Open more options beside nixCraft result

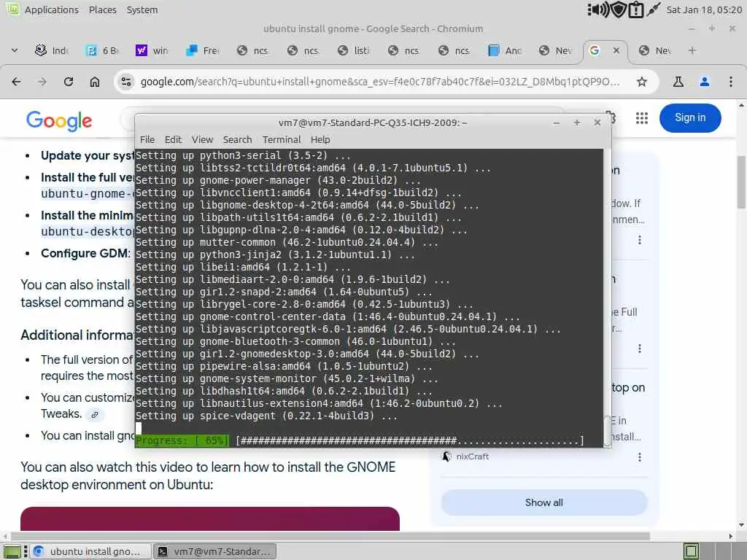coord(639,457)
